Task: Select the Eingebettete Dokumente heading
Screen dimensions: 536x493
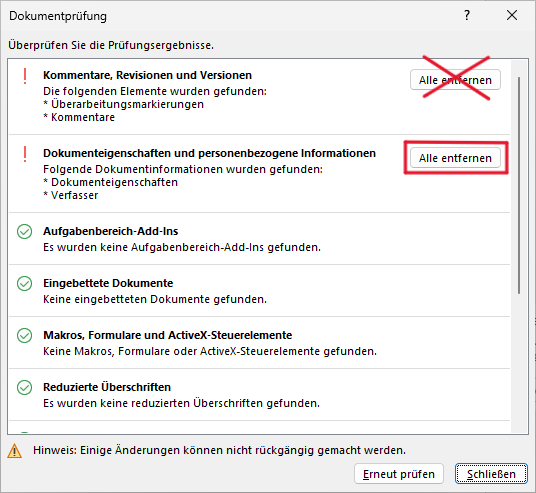Action: (x=108, y=283)
